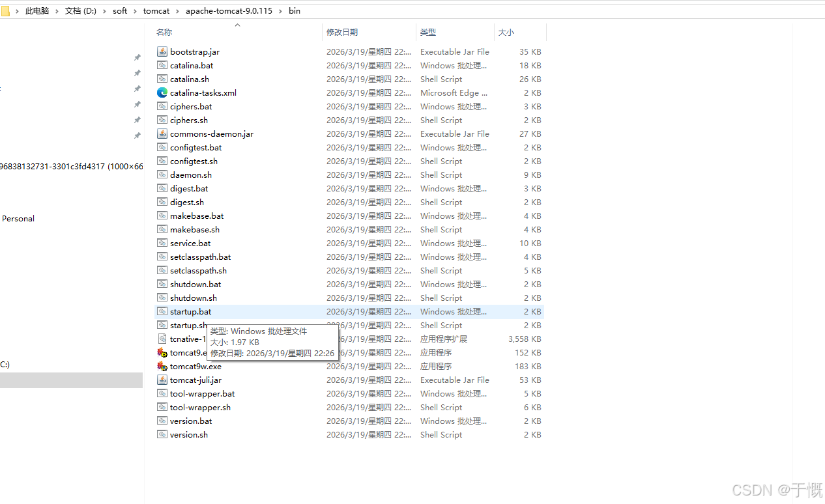Click the configtest.bat file icon
Screen dimensions: 825x504
[x=162, y=147]
